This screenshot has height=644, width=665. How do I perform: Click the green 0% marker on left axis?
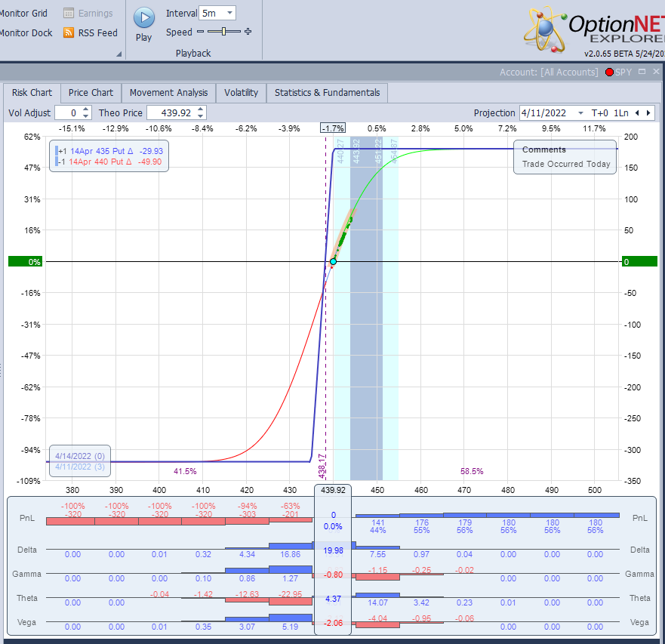pos(26,262)
